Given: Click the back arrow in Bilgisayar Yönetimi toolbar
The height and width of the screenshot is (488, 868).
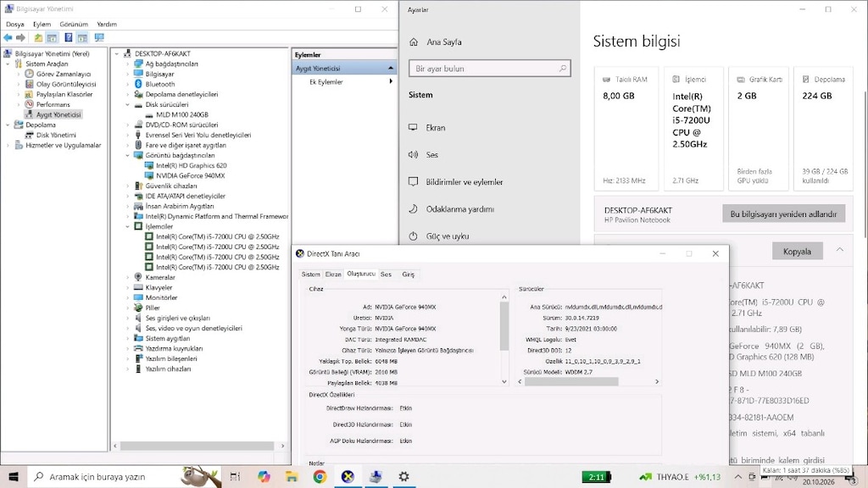Looking at the screenshot, I should (x=8, y=37).
